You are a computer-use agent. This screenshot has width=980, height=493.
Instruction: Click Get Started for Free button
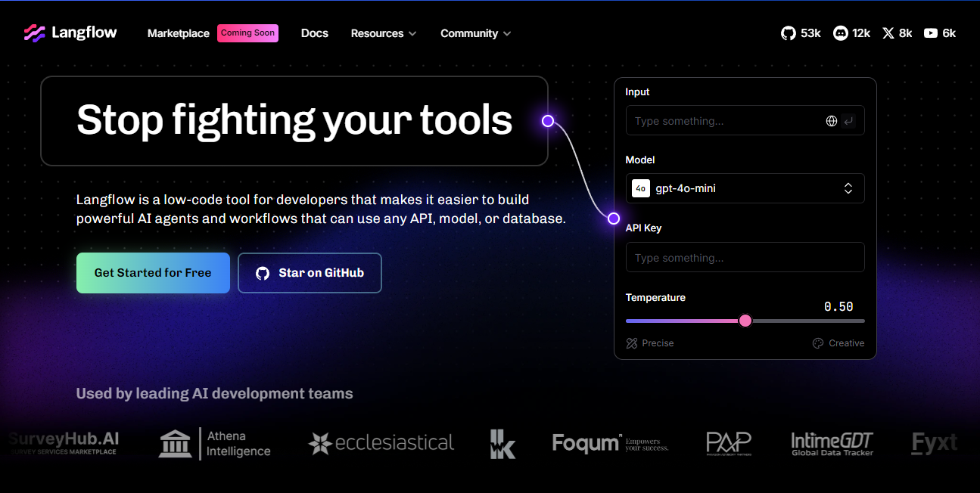pyautogui.click(x=153, y=273)
